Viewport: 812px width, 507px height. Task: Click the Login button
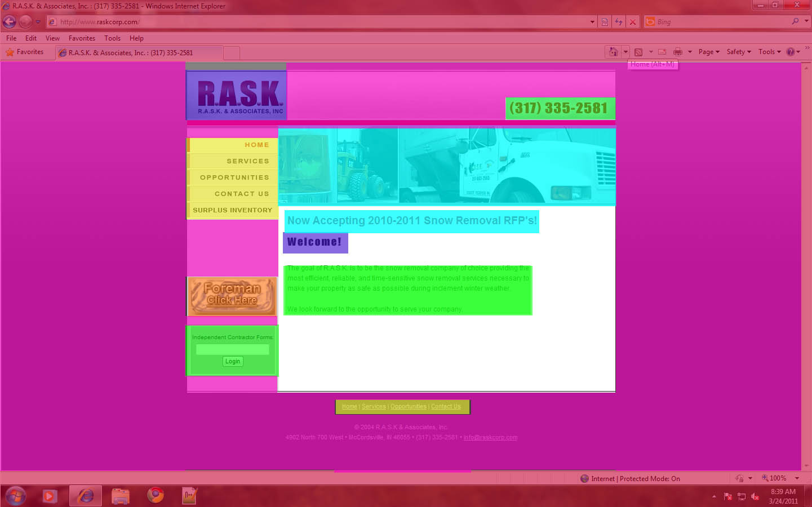(x=233, y=362)
